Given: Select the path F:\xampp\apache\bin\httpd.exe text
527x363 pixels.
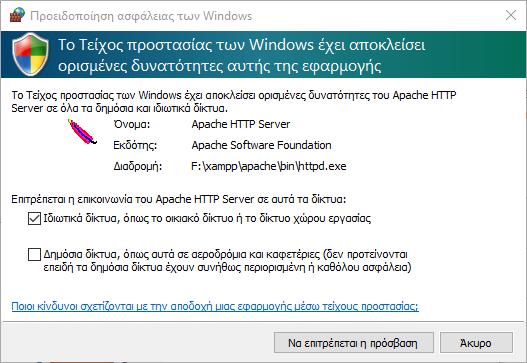Looking at the screenshot, I should point(269,166).
